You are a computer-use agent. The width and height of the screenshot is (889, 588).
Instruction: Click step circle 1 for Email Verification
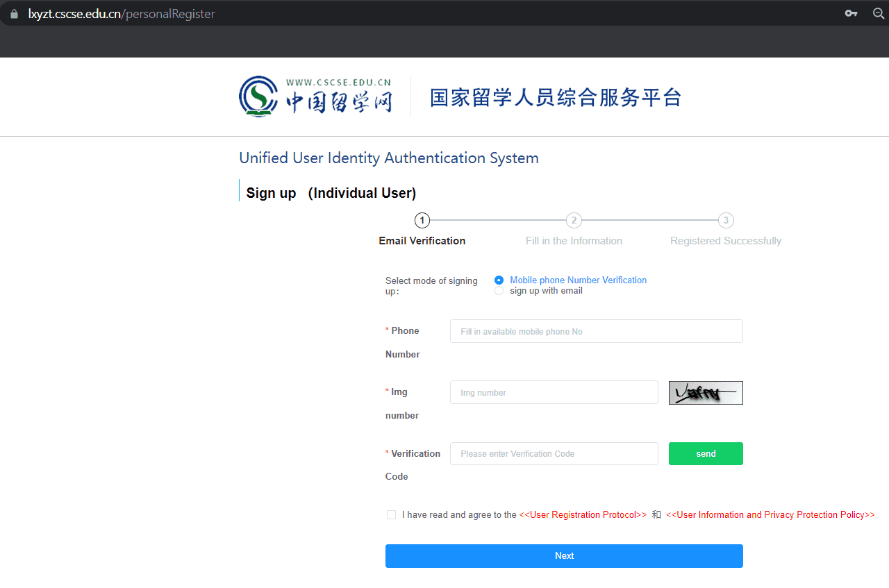tap(422, 220)
